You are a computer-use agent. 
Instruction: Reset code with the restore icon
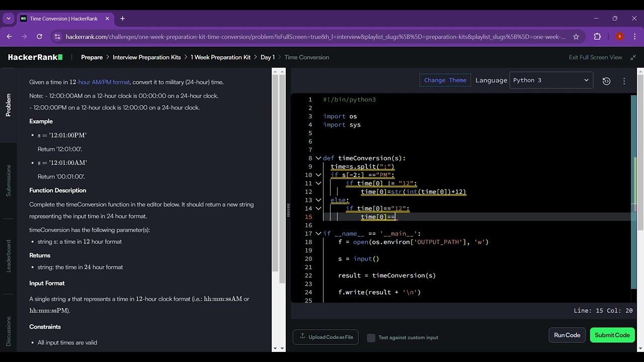[x=606, y=81]
